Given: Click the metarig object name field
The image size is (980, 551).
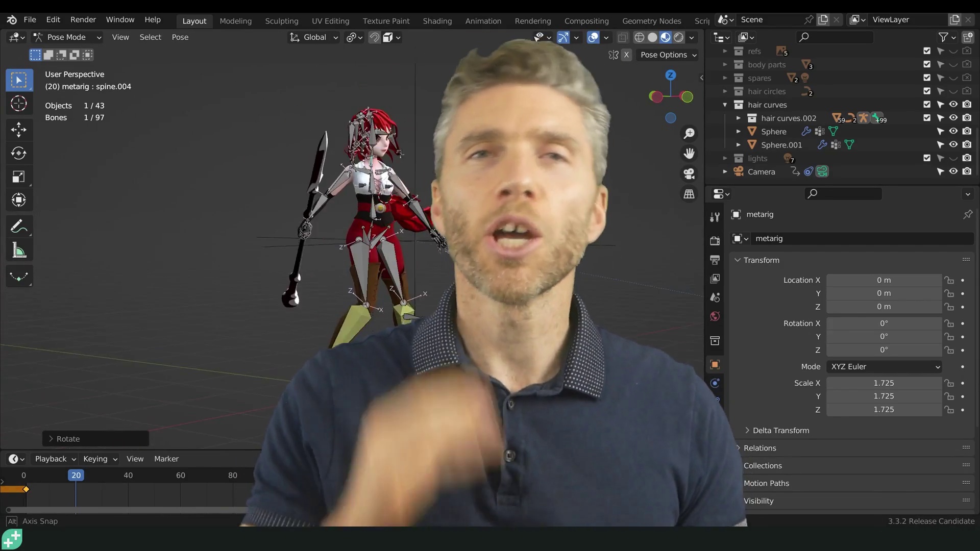Looking at the screenshot, I should click(x=863, y=239).
